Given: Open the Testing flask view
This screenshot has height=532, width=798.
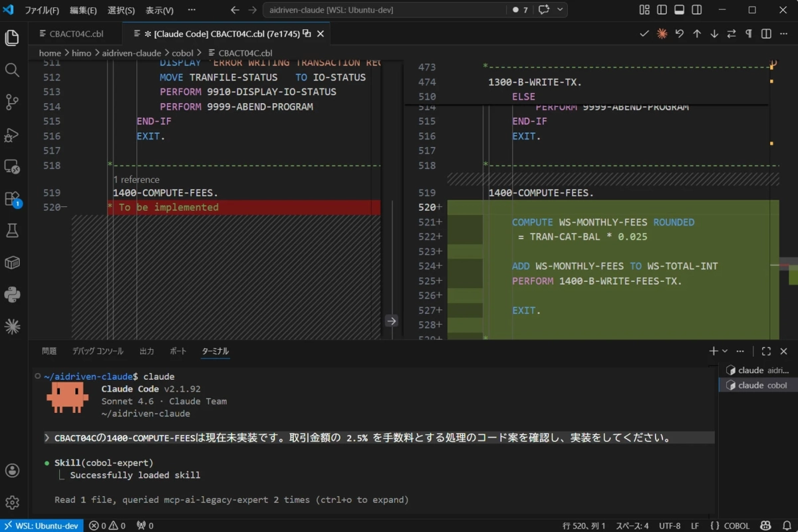Looking at the screenshot, I should click(x=12, y=230).
